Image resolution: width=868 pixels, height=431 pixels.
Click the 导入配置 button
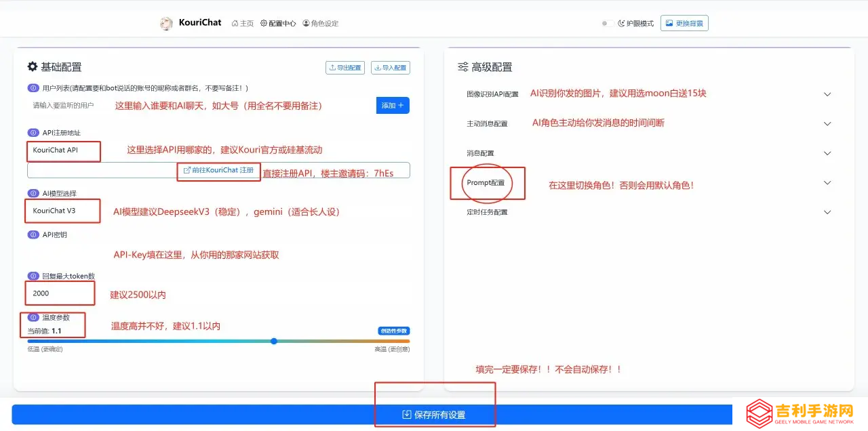391,68
